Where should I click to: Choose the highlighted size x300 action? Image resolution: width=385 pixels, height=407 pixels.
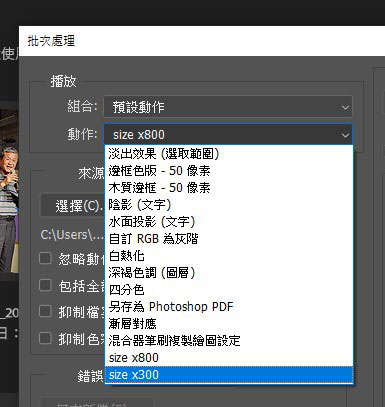coord(229,375)
